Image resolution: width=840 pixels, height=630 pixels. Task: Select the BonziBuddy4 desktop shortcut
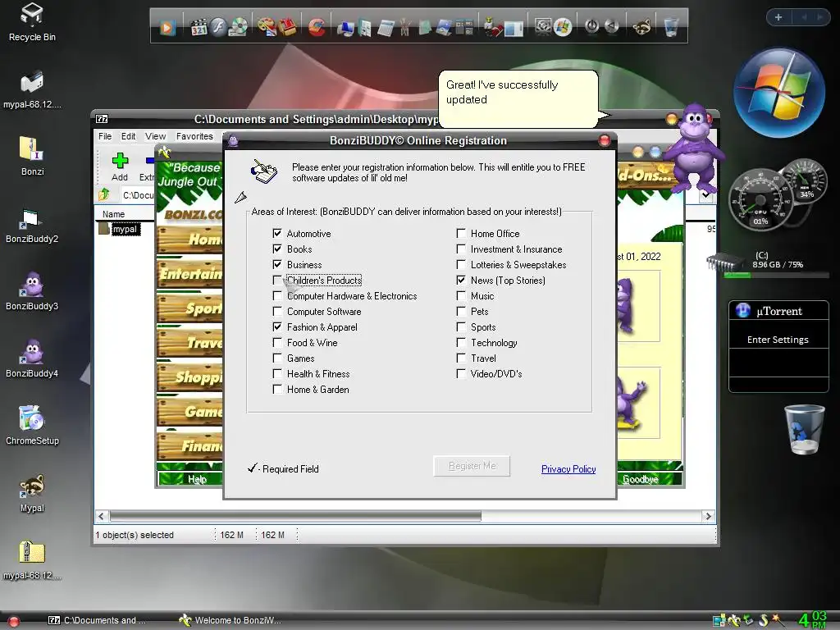32,358
